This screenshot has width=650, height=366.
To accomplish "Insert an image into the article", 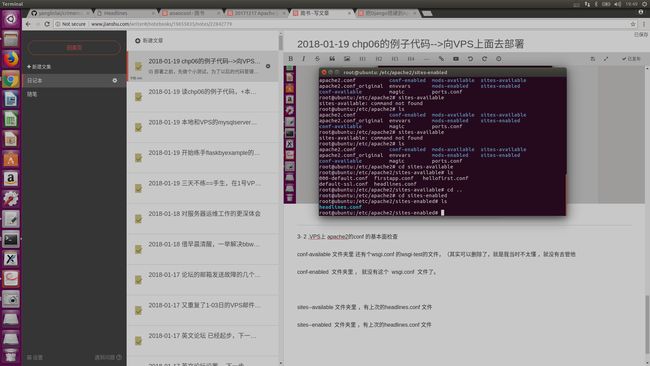I will [x=347, y=58].
